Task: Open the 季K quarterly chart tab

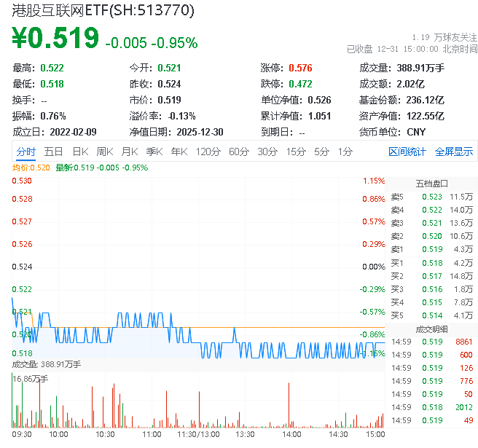Action: [154, 152]
